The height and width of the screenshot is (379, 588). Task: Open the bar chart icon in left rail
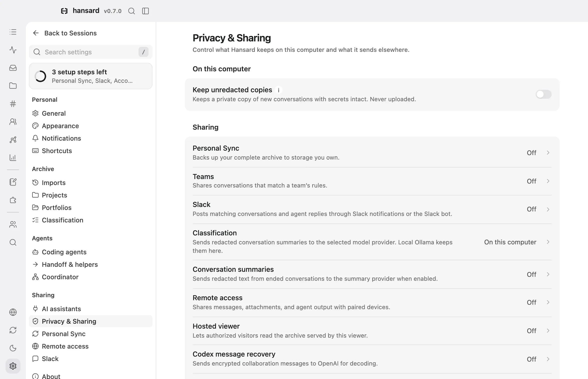[x=13, y=158]
